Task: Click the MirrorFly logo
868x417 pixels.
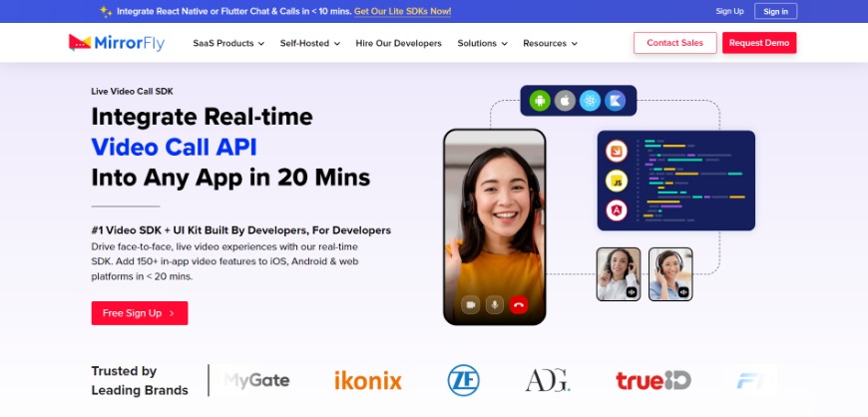Action: (117, 43)
